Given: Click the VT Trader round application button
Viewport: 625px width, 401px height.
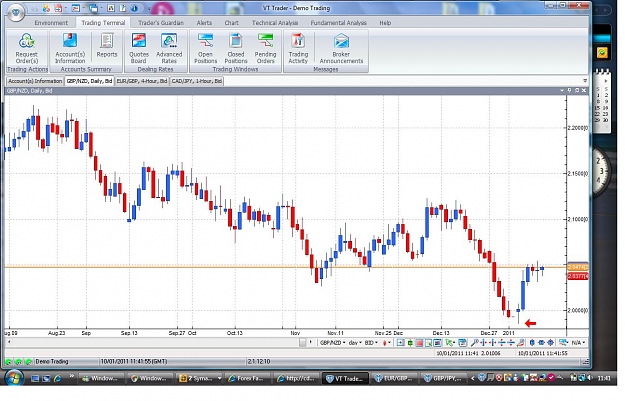Looking at the screenshot, I should pos(16,12).
